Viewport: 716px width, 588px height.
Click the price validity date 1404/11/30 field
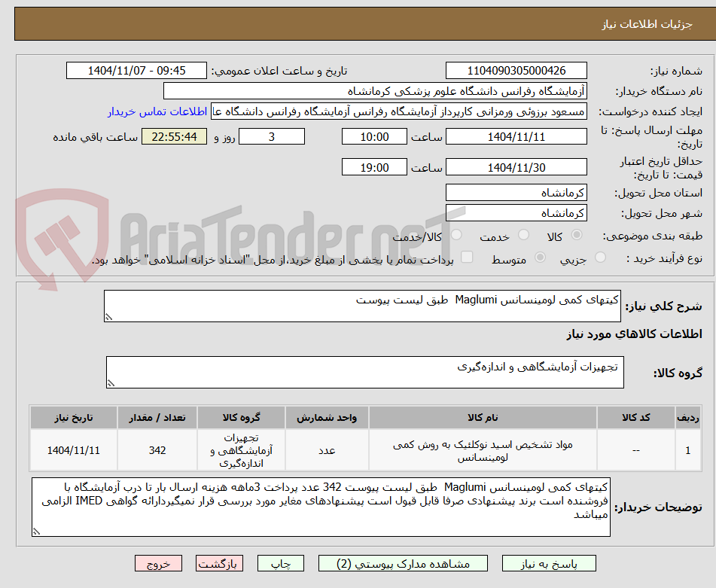(x=516, y=167)
